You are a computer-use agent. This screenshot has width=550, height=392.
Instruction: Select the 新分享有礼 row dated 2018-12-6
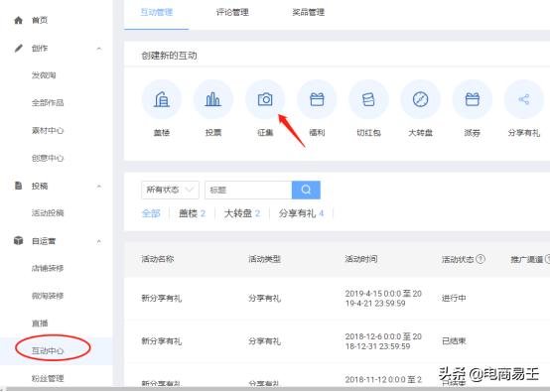click(162, 341)
